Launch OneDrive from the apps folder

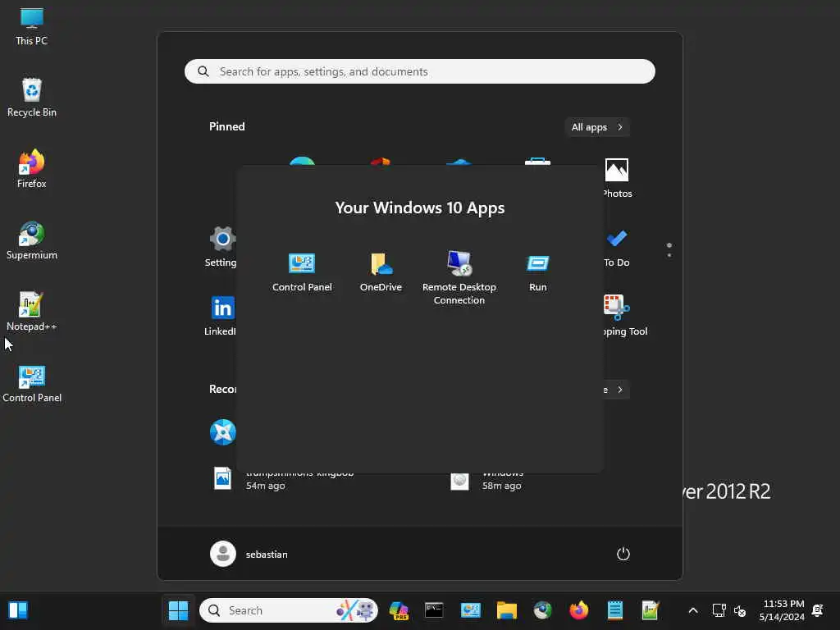pos(381,272)
